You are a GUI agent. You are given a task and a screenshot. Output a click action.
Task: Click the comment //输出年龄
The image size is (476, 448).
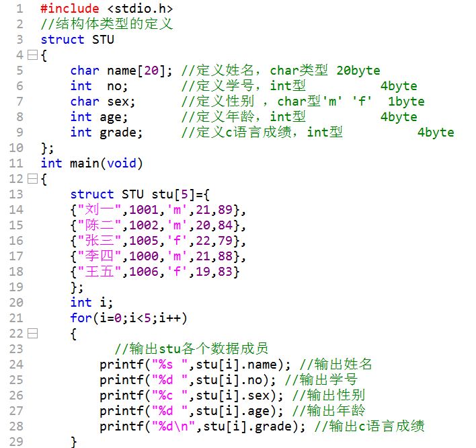click(x=329, y=410)
